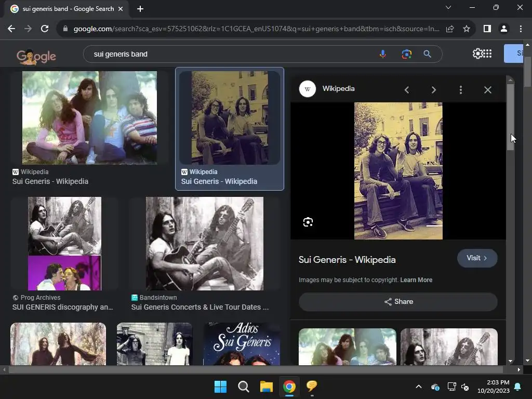Click the yellow chat app on the taskbar
Image resolution: width=532 pixels, height=399 pixels.
click(312, 386)
